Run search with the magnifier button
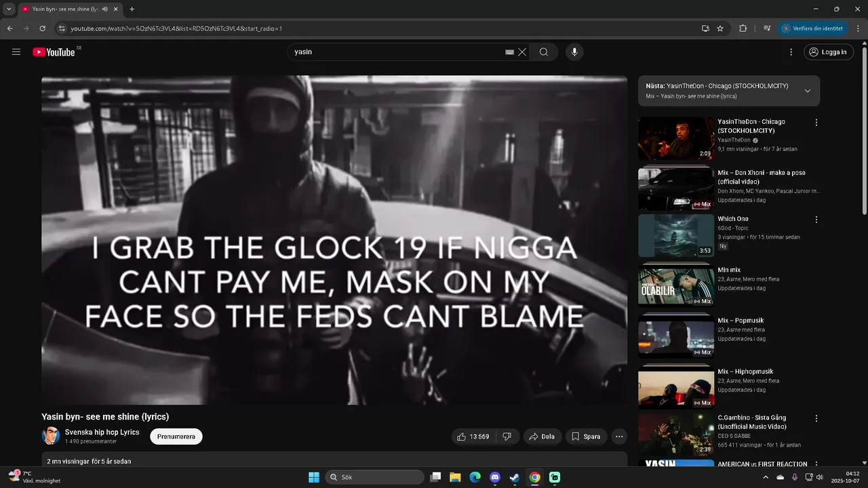 [x=544, y=52]
